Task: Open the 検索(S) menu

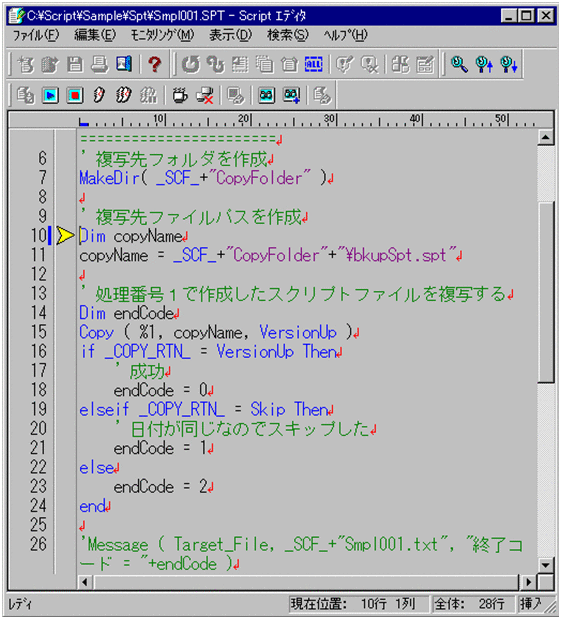Action: point(287,36)
